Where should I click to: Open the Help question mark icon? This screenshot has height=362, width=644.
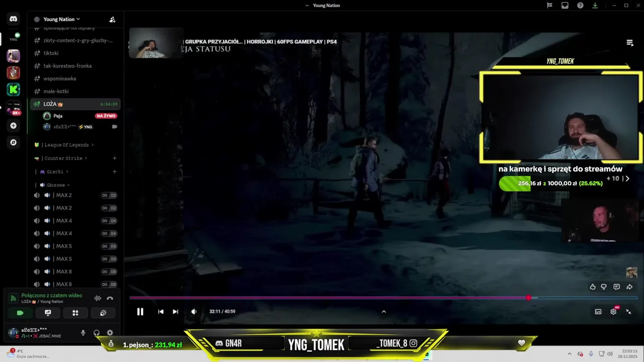tap(580, 6)
